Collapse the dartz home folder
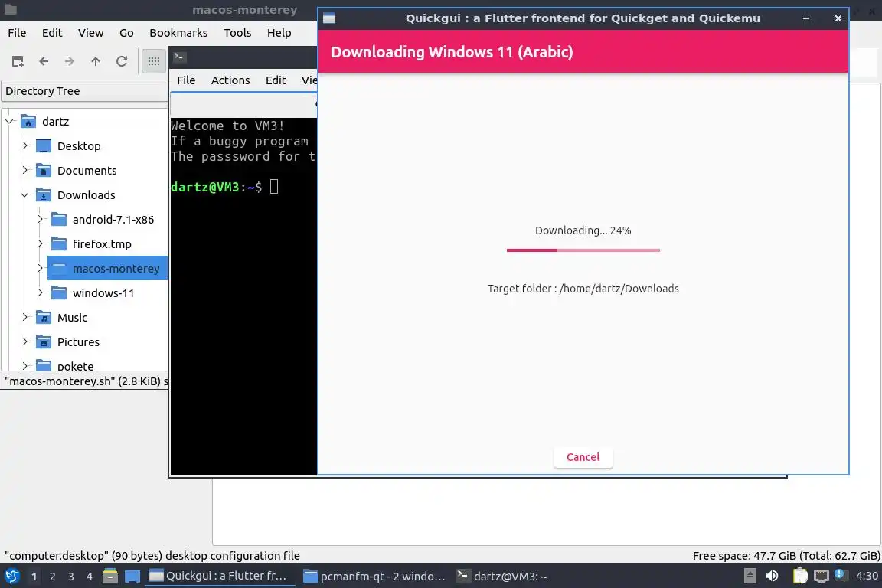Image resolution: width=882 pixels, height=588 pixels. coord(9,122)
